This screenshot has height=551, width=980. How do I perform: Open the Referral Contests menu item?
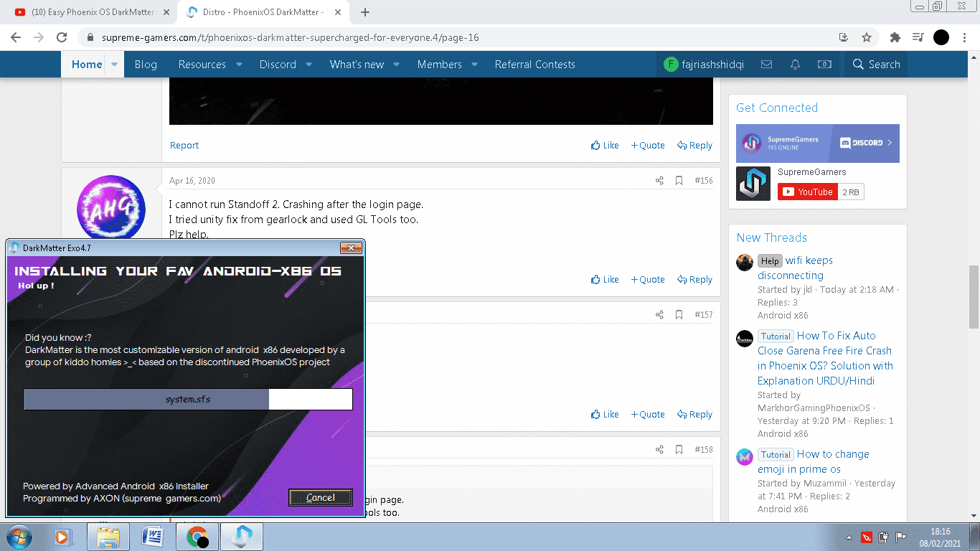(x=534, y=65)
